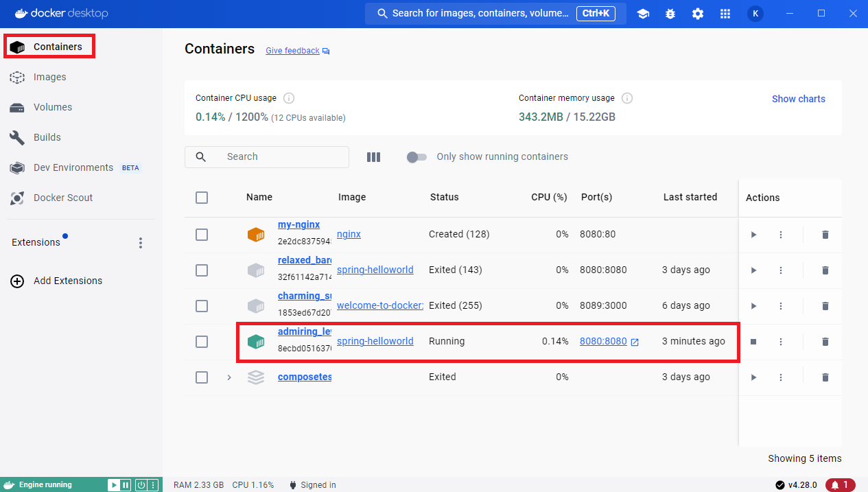Viewport: 868px width, 492px height.
Task: Open Extensions three-dot menu in sidebar
Action: 141,243
